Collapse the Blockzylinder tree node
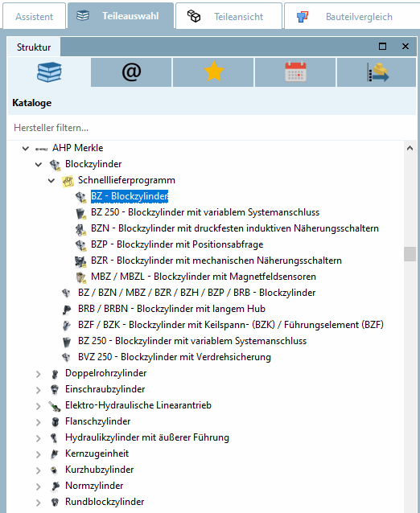Screen dimensions: 420x513 [x=39, y=164]
